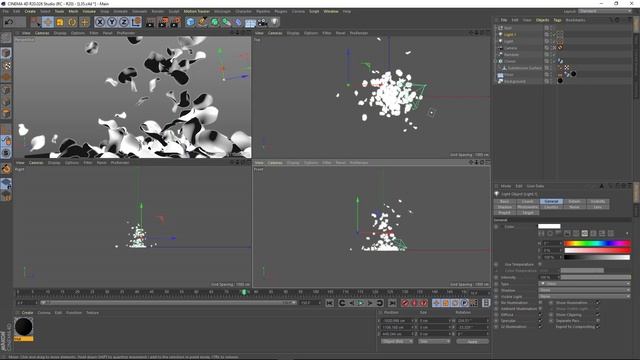Click the coordinate system icon beside Z axis

tap(136, 22)
